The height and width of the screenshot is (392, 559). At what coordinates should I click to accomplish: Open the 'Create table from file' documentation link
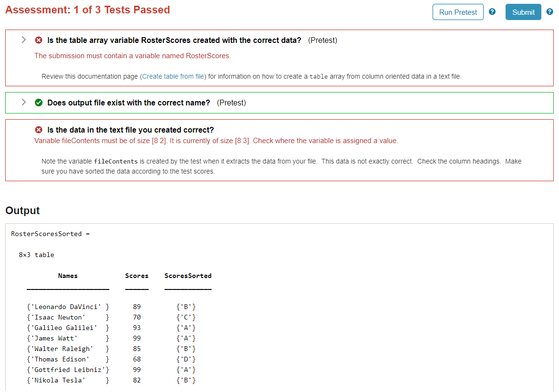click(x=173, y=76)
